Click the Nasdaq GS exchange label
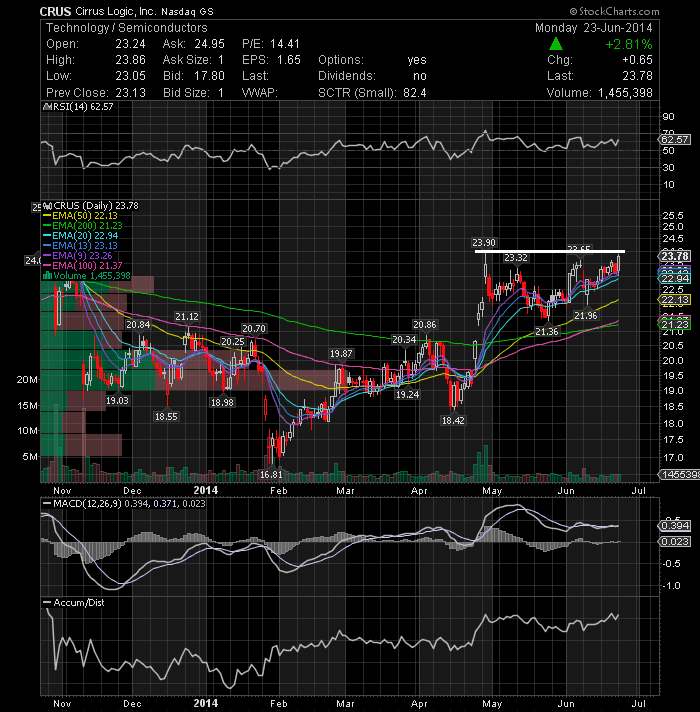This screenshot has height=712, width=700. pos(187,12)
